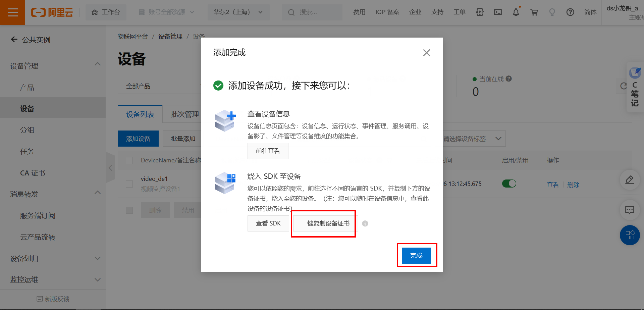The height and width of the screenshot is (310, 644).
Task: Switch to 批次管理 tab
Action: point(185,114)
